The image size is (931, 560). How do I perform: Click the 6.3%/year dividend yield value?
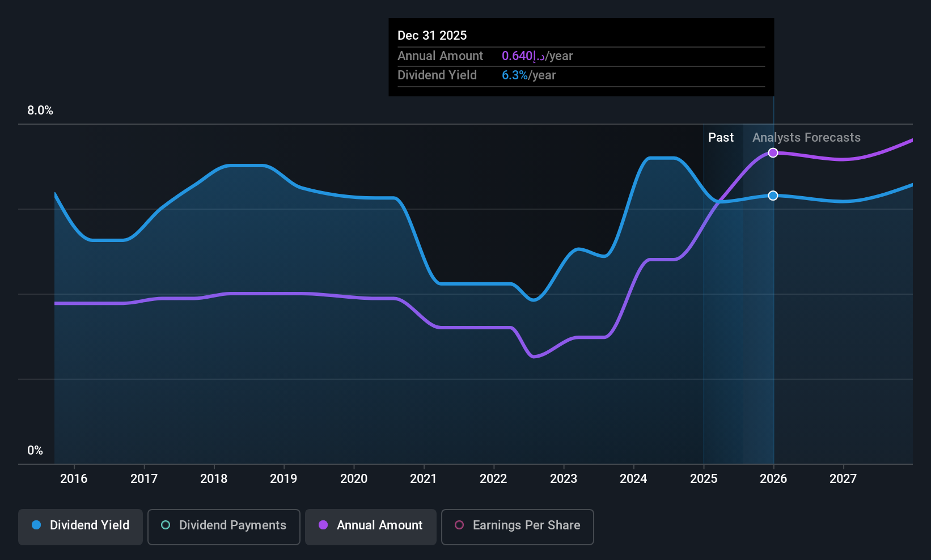click(x=529, y=75)
